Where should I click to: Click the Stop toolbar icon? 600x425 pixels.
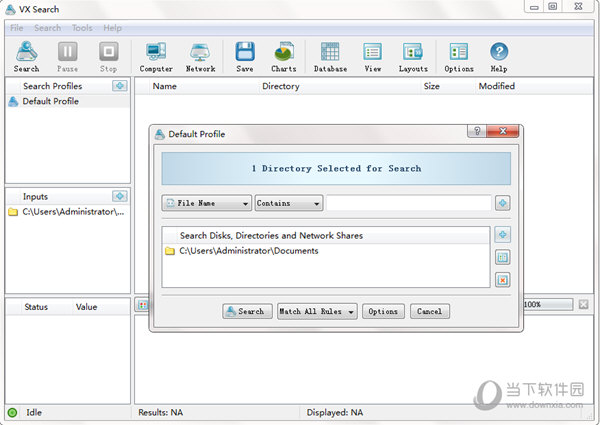coord(108,57)
